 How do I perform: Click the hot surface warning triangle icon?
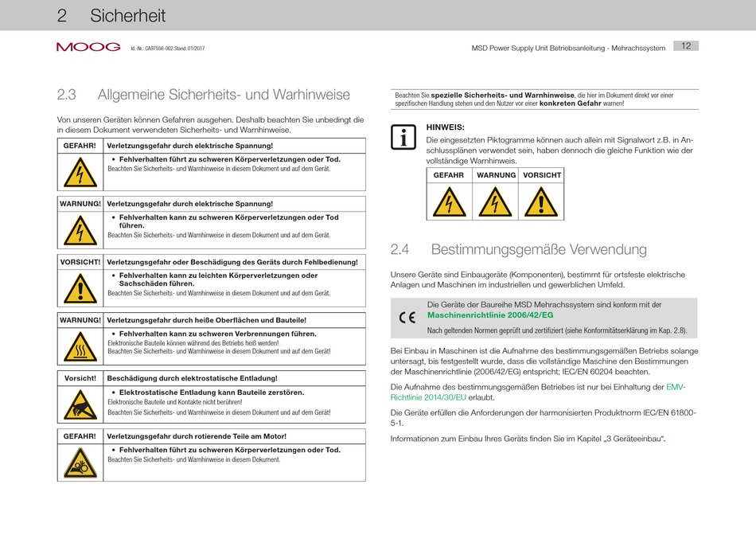pos(80,346)
